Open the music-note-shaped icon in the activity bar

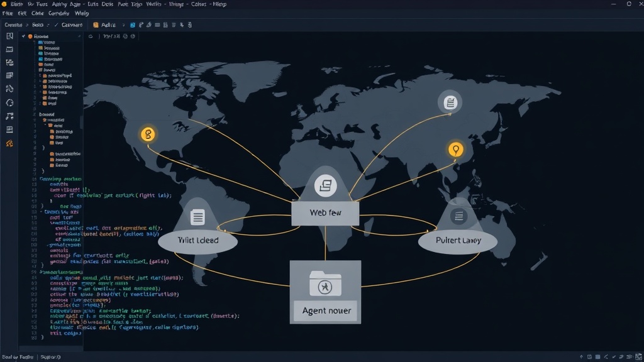pos(10,116)
